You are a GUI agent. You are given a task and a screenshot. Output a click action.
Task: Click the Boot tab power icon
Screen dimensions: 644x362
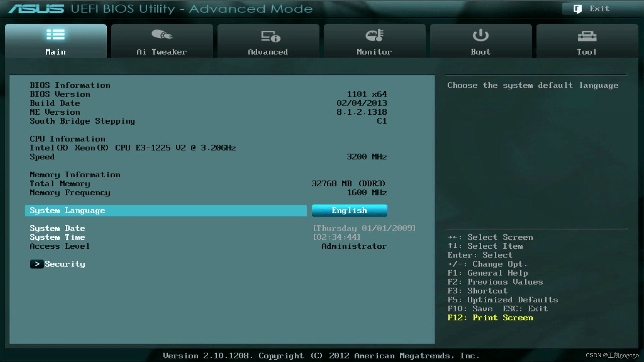click(x=480, y=35)
